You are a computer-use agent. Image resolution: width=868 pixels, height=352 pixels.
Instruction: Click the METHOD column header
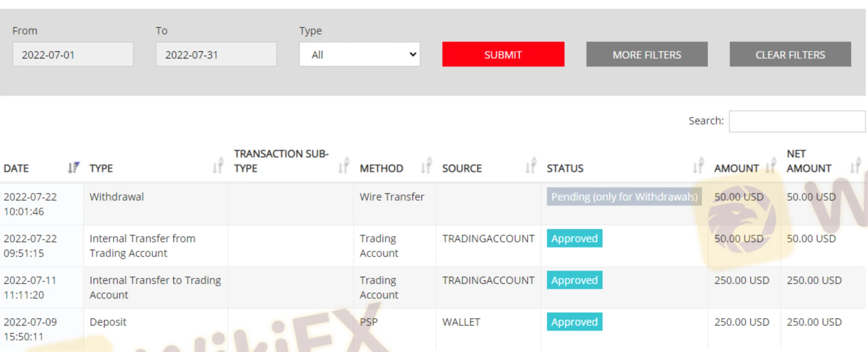click(x=381, y=168)
